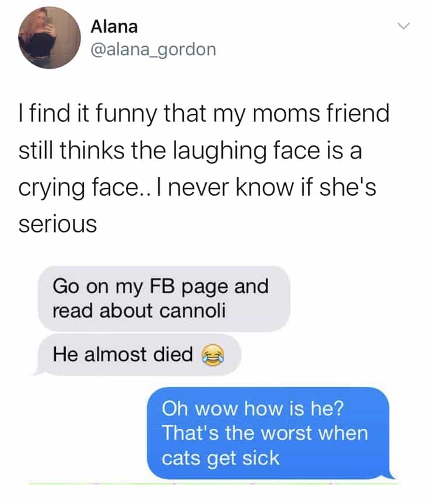Click 'never know' phrase in tweet

pyautogui.click(x=231, y=187)
